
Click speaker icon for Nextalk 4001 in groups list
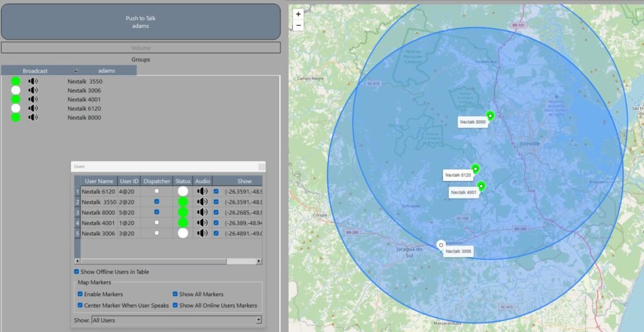(x=33, y=99)
